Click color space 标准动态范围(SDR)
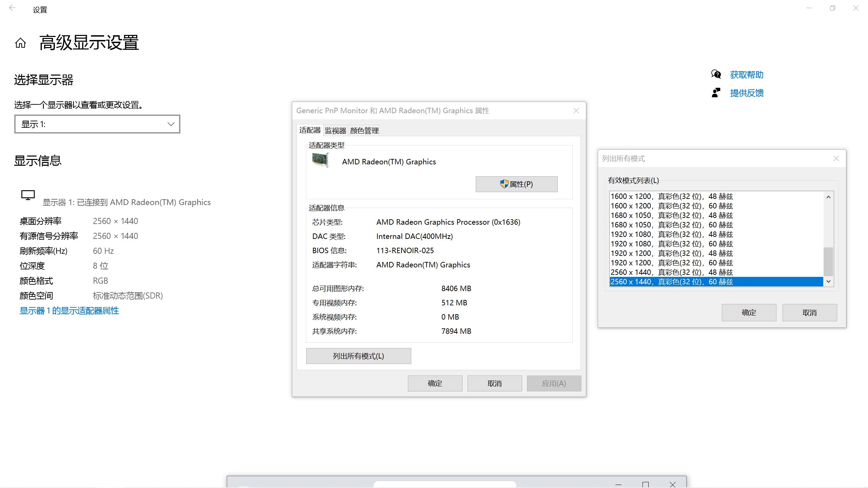The image size is (868, 488). coord(128,296)
